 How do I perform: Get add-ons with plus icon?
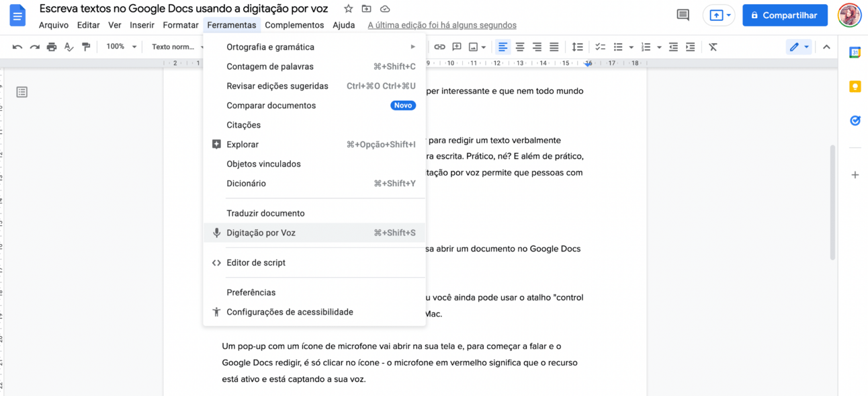click(x=855, y=175)
